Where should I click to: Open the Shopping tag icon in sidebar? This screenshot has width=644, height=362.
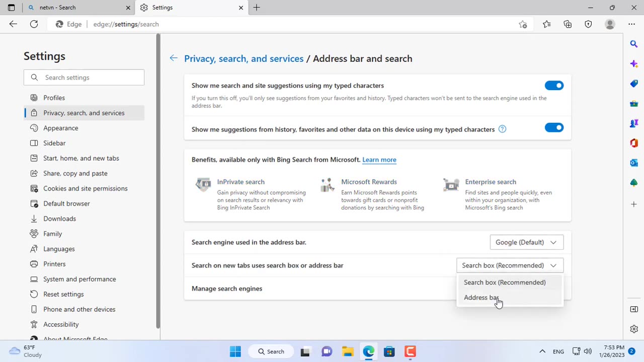pyautogui.click(x=634, y=83)
